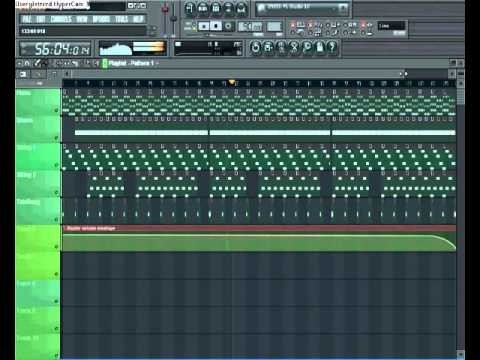This screenshot has width=480, height=360.
Task: Select the playlist Paint brush tool
Action: (45, 63)
